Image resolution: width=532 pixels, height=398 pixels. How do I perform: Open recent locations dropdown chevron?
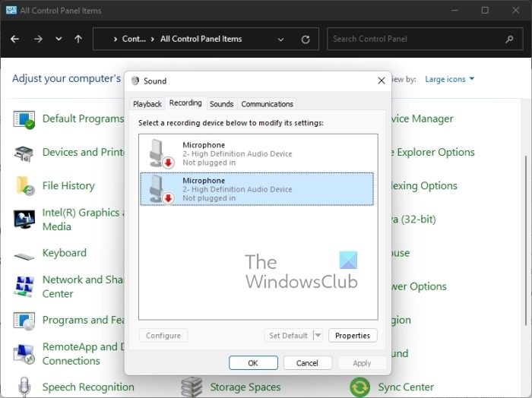(59, 39)
